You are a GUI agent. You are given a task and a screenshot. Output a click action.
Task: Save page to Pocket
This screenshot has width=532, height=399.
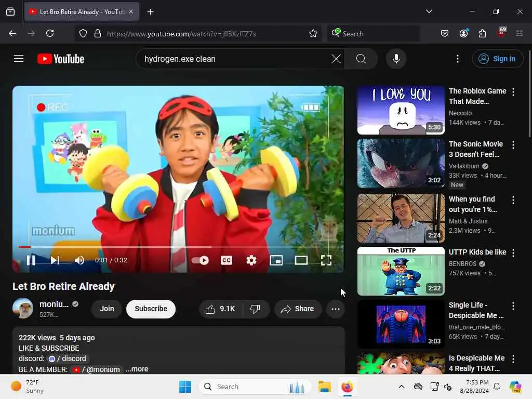click(x=445, y=33)
